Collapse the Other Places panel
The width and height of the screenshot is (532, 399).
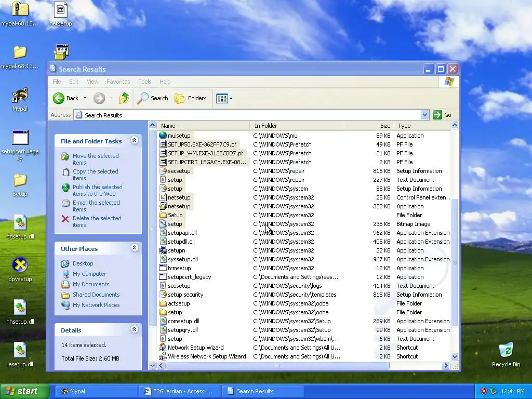(135, 248)
